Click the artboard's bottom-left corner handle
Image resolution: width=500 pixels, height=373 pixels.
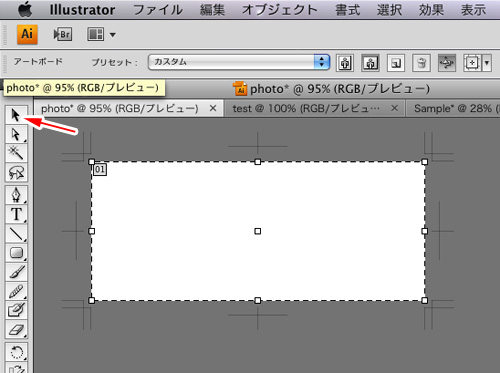pyautogui.click(x=92, y=300)
